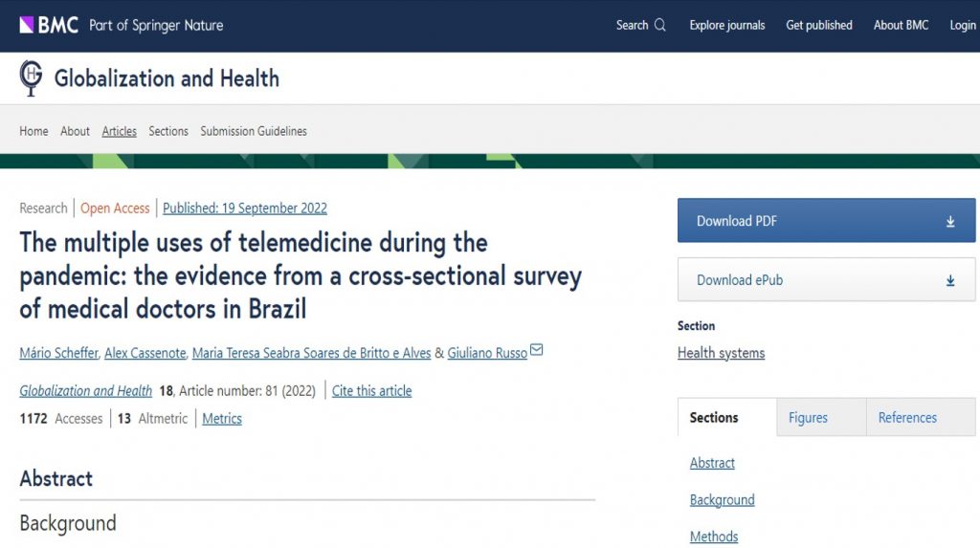Click the Download ePub arrow icon

(x=950, y=280)
